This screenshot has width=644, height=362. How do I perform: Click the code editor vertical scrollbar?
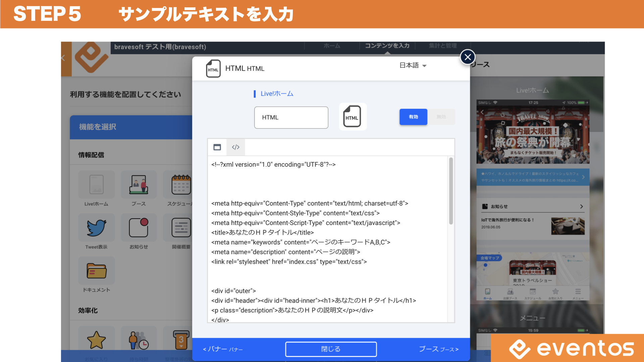point(451,191)
